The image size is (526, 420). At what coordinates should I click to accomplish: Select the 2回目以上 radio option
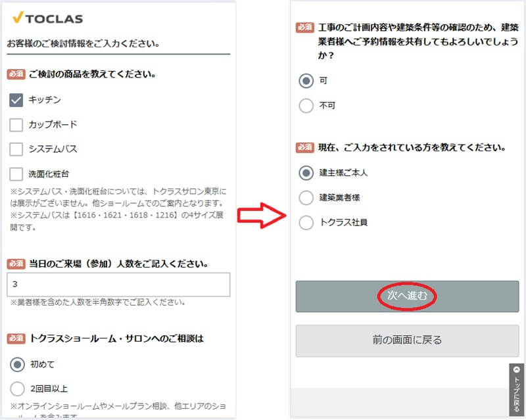pos(17,388)
